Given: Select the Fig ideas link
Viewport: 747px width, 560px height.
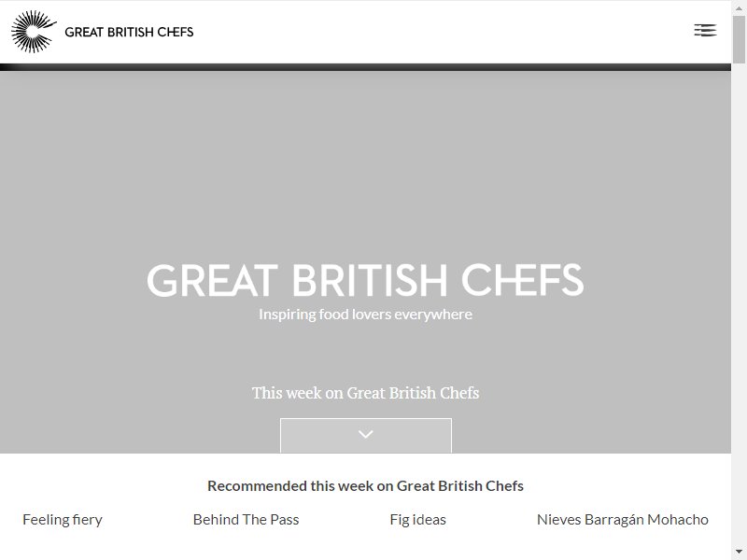Looking at the screenshot, I should click(417, 520).
